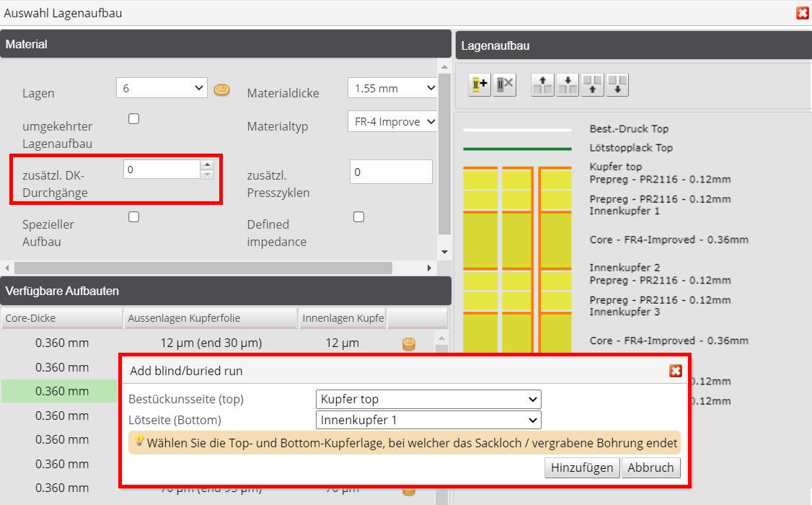812x505 pixels.
Task: Click the move via down icon
Action: point(567,84)
